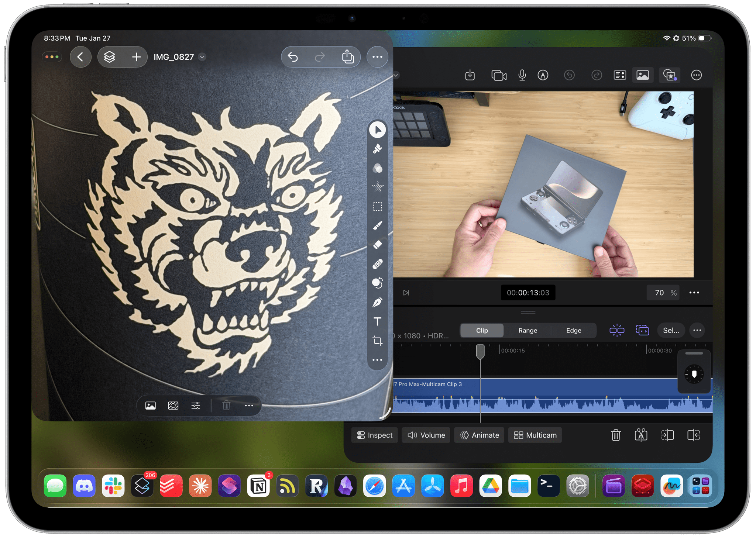
Task: Select the Text tool
Action: tap(377, 322)
